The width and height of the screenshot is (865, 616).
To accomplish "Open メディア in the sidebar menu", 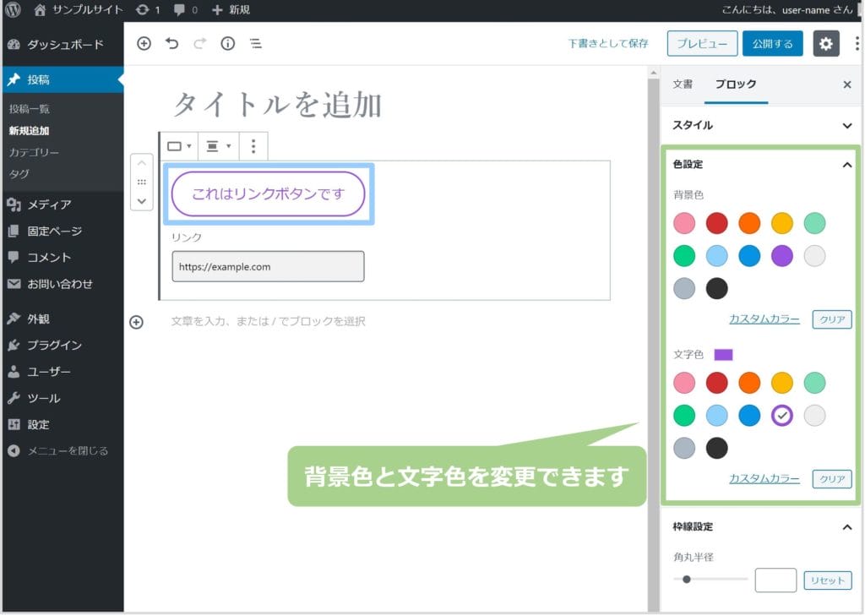I will point(49,204).
